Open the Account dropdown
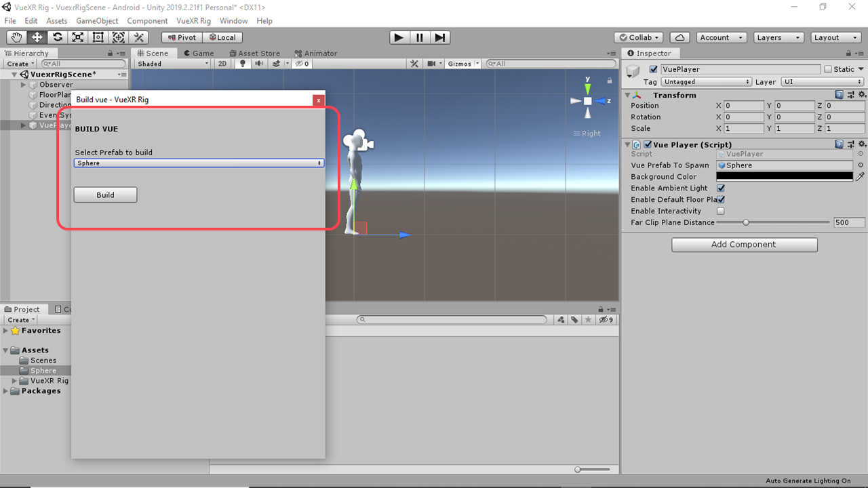The width and height of the screenshot is (868, 488). click(721, 37)
